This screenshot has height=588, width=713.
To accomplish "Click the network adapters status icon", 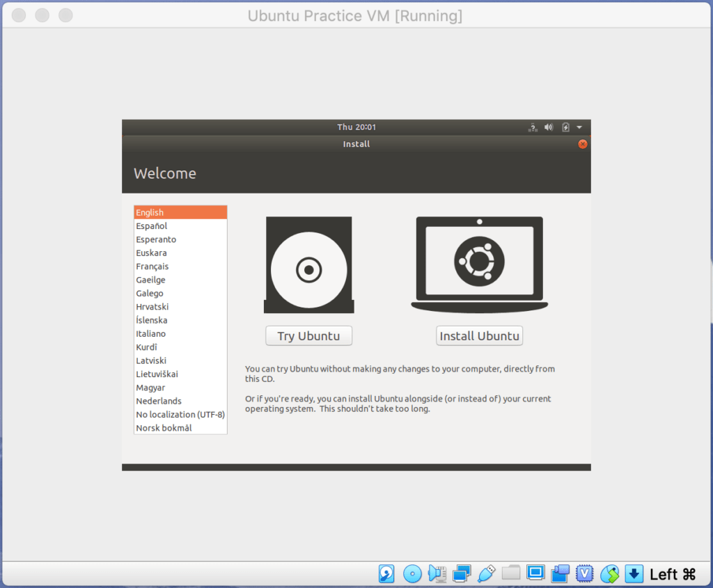I will (462, 573).
